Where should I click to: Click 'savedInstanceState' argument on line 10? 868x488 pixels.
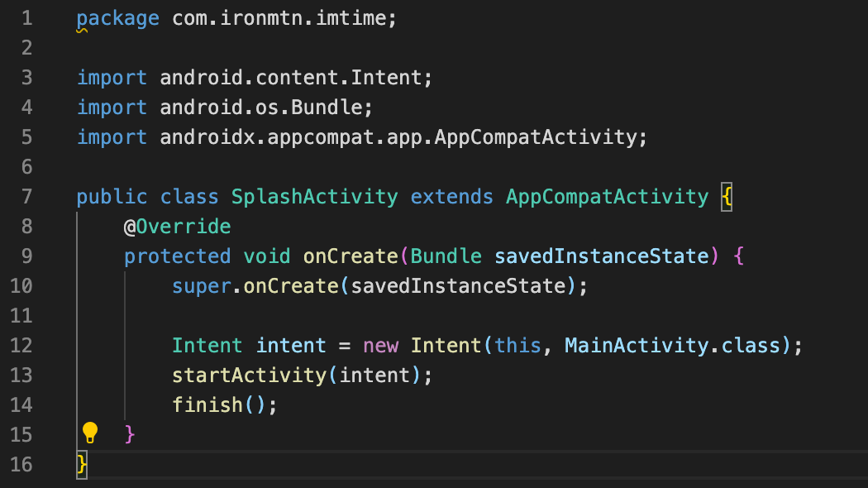pyautogui.click(x=458, y=286)
